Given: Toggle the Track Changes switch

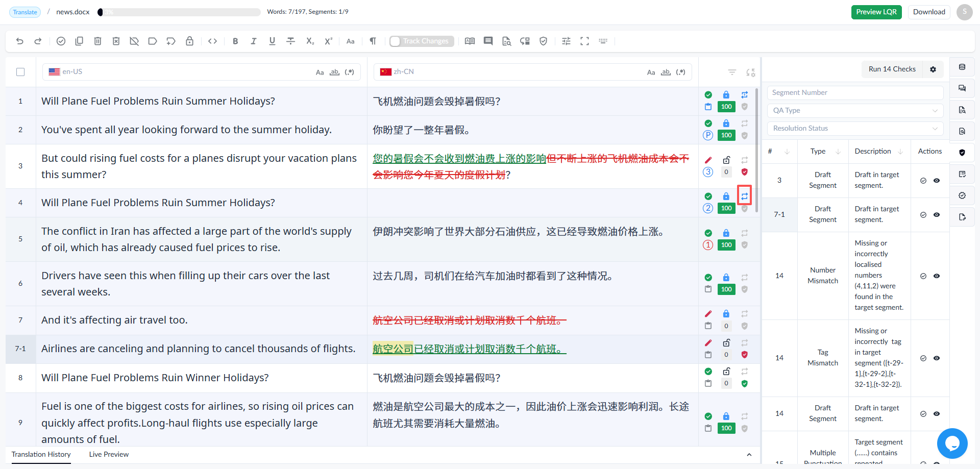Looking at the screenshot, I should coord(422,41).
